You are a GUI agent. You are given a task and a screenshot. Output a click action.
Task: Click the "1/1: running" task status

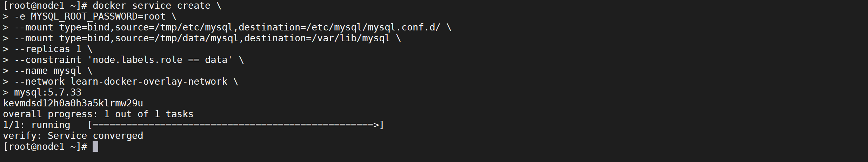pos(36,125)
